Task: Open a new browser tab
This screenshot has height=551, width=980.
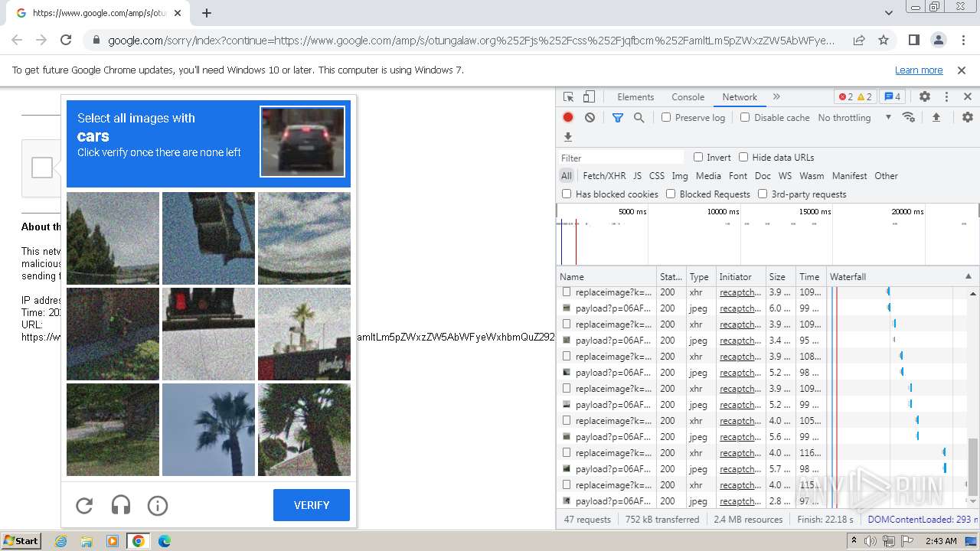Action: (x=207, y=13)
